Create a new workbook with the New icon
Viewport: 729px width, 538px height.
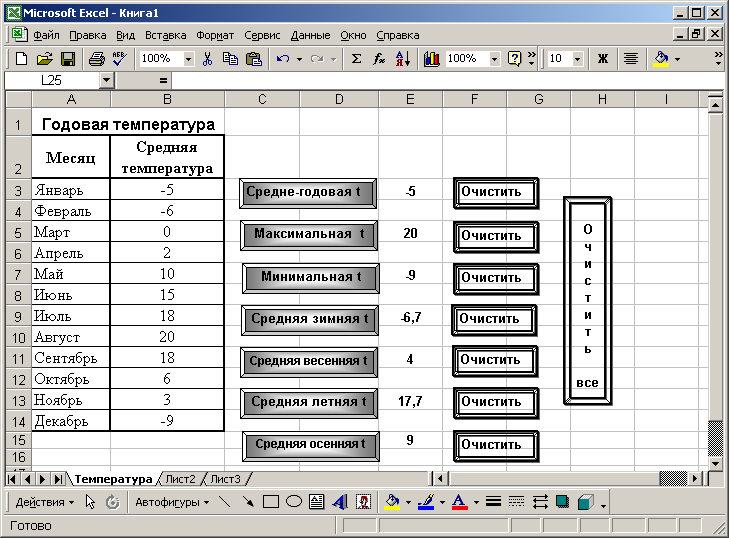21,59
